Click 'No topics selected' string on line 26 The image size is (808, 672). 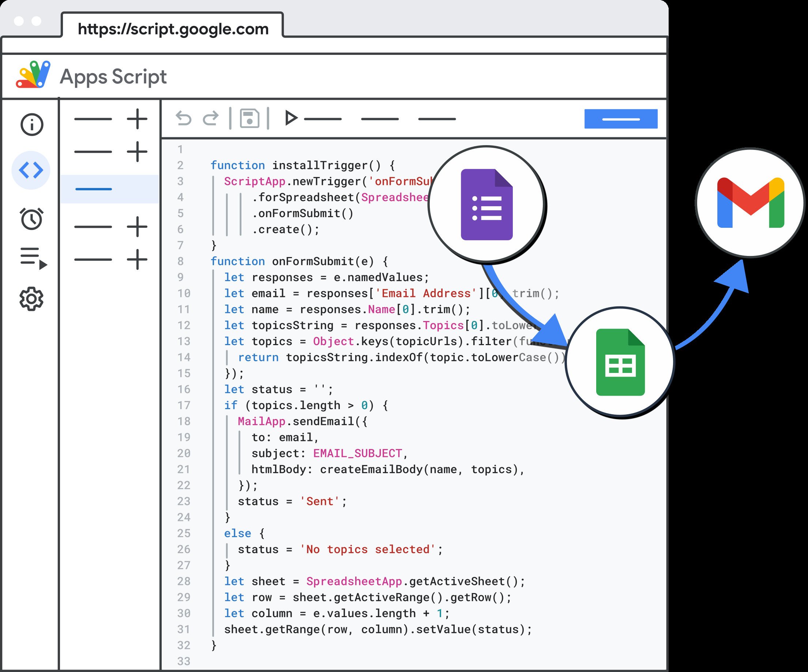coord(368,549)
